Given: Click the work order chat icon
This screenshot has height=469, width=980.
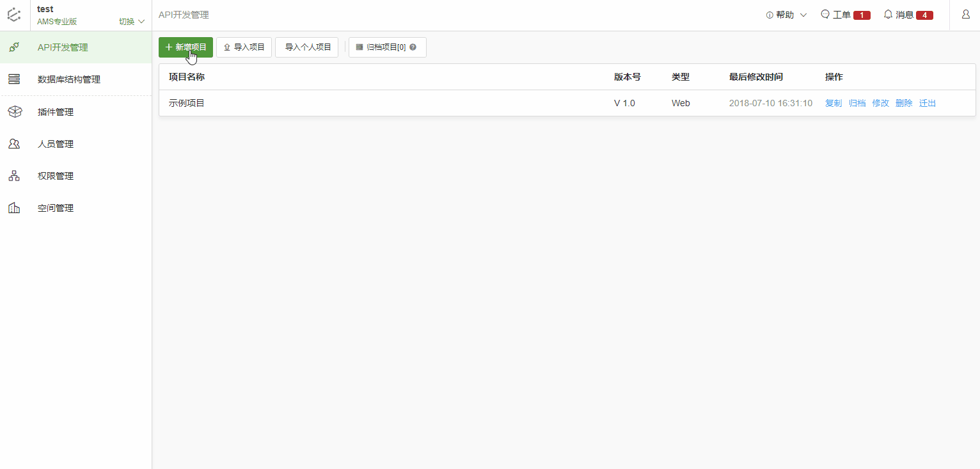Looking at the screenshot, I should [825, 14].
